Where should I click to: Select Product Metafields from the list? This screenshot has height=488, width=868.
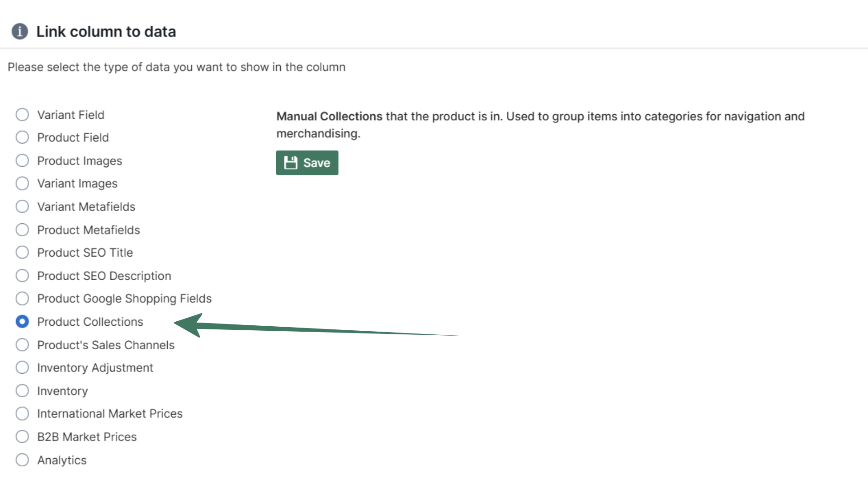(x=22, y=230)
